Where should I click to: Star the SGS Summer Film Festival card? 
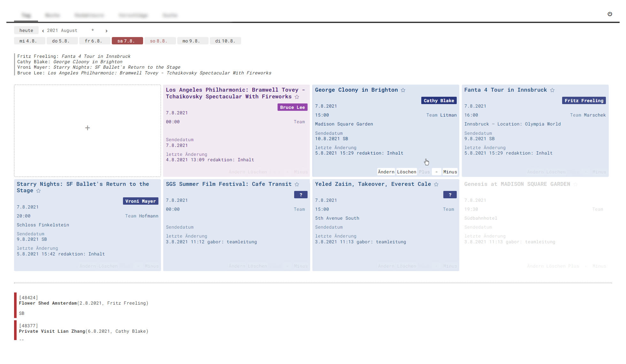click(x=297, y=185)
